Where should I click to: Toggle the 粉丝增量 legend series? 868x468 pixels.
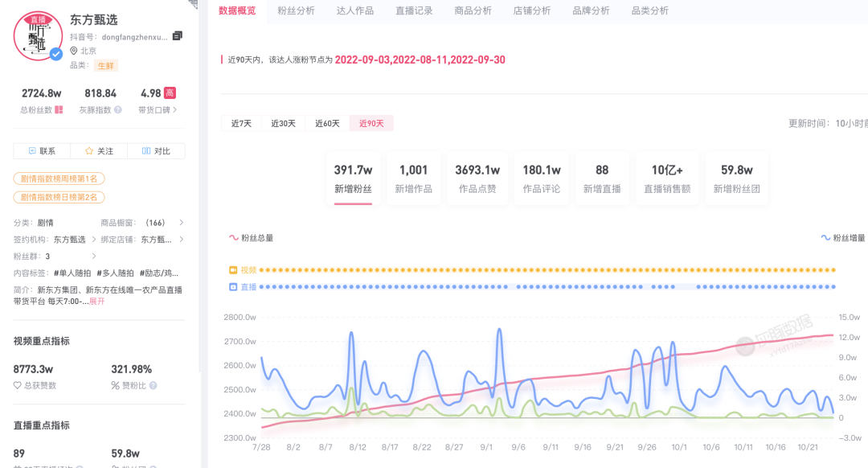coord(842,238)
